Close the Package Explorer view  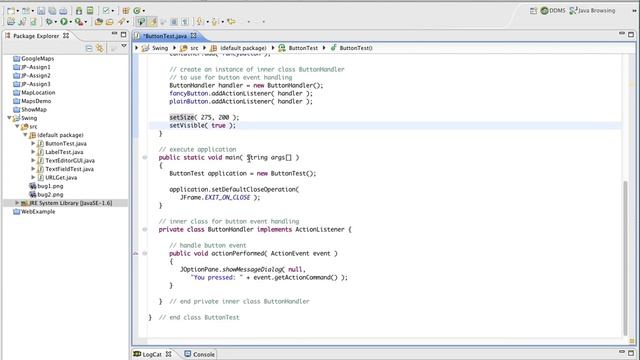click(66, 36)
